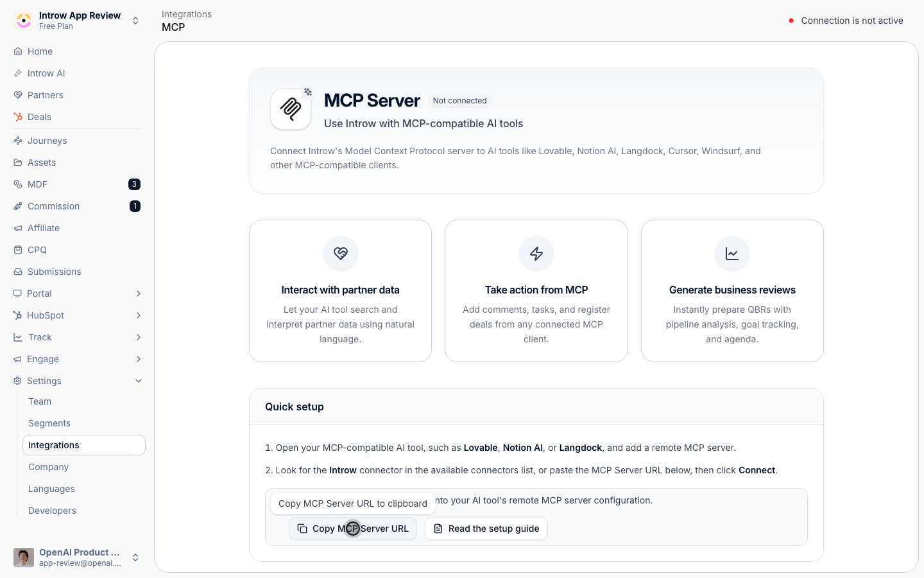Viewport: 924px width, 578px height.
Task: Click the user avatar photo
Action: click(24, 557)
